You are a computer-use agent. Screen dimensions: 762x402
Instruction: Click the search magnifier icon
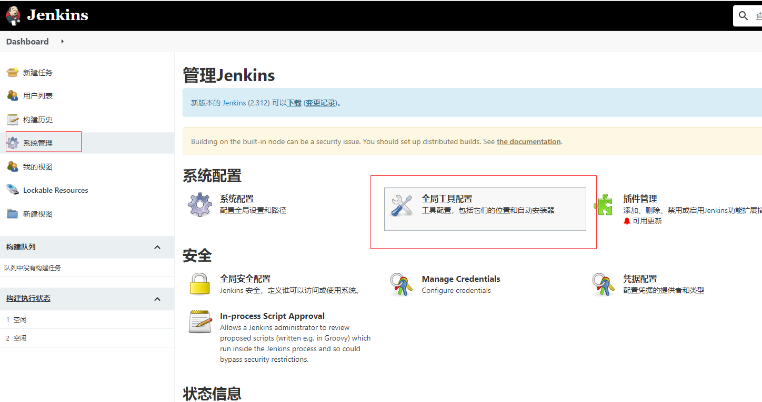[743, 16]
